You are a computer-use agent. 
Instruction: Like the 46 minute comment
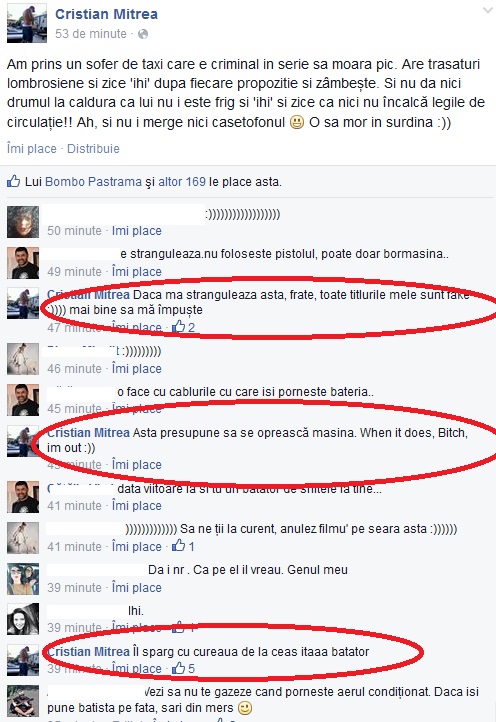[137, 369]
